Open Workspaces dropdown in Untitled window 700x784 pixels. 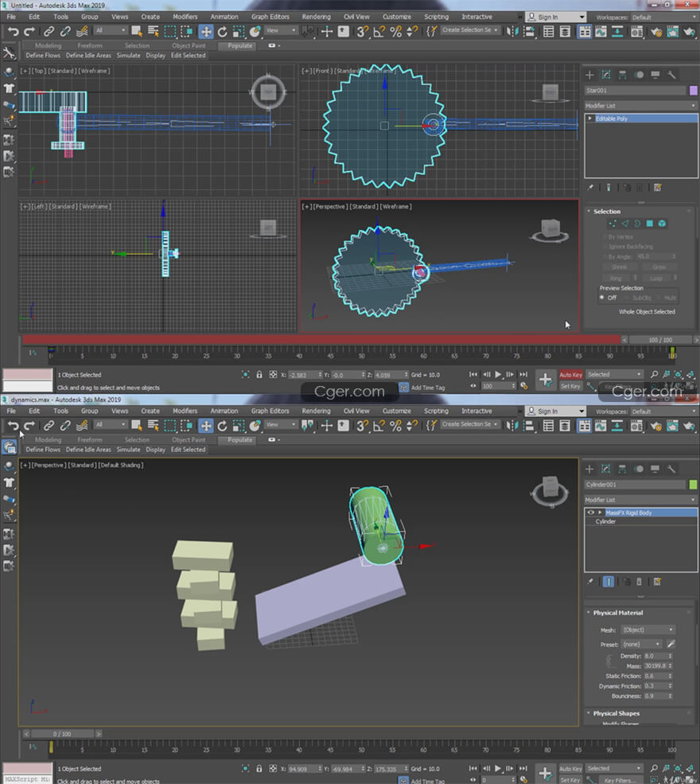click(663, 17)
